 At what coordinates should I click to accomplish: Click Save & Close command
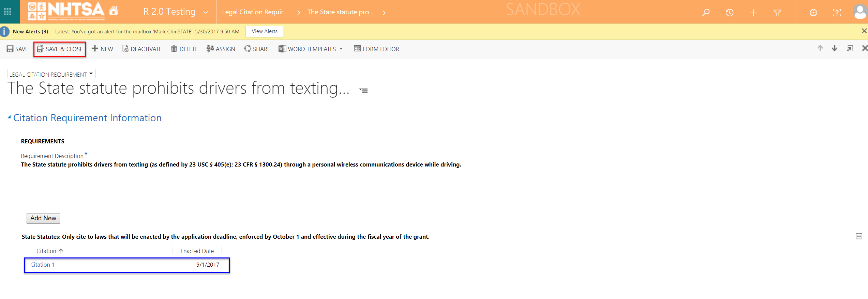60,49
